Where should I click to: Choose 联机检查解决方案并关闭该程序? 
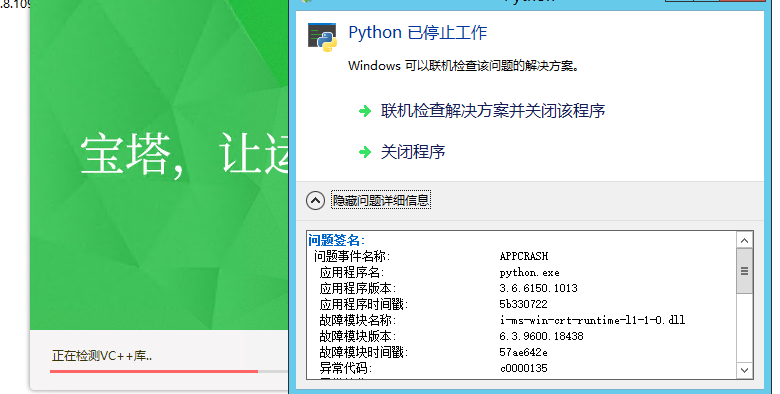[493, 110]
